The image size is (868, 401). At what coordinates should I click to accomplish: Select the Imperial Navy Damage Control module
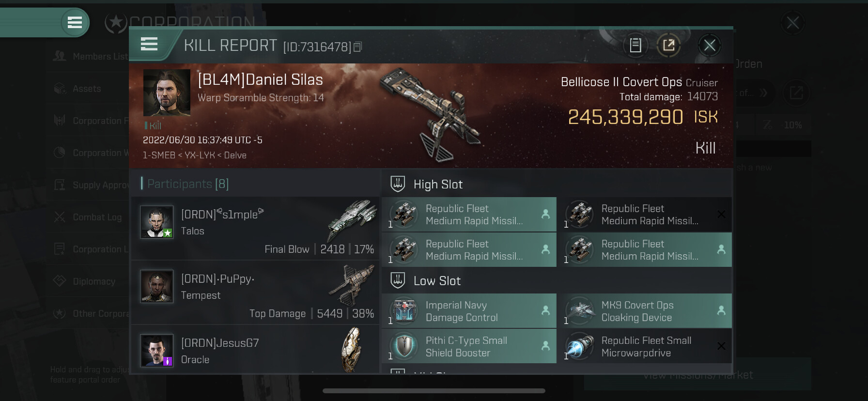[x=469, y=311]
